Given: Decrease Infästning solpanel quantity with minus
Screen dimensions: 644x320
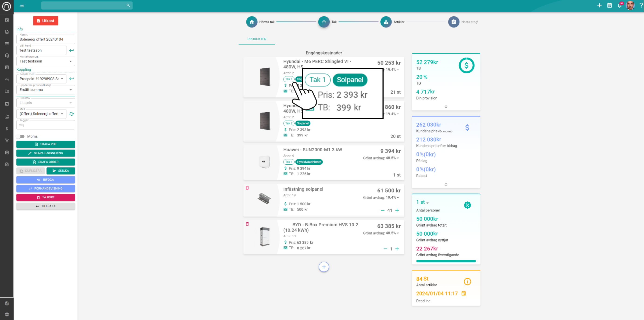Looking at the screenshot, I should 383,210.
